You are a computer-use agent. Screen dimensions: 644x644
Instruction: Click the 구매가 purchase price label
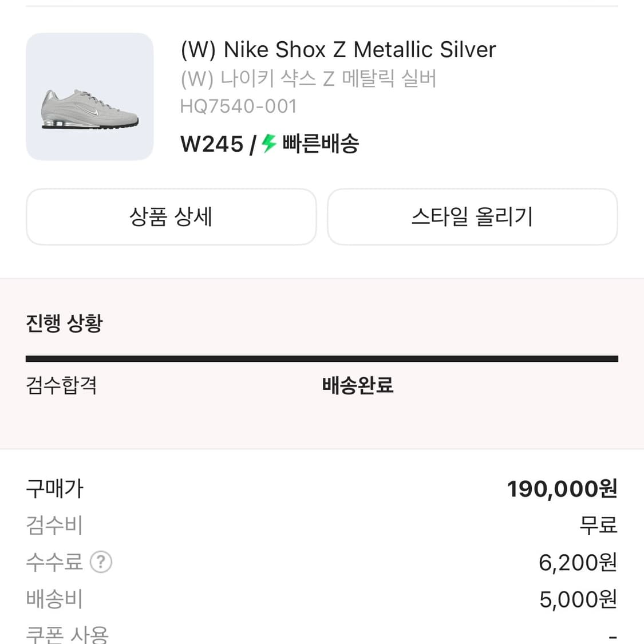click(x=54, y=488)
